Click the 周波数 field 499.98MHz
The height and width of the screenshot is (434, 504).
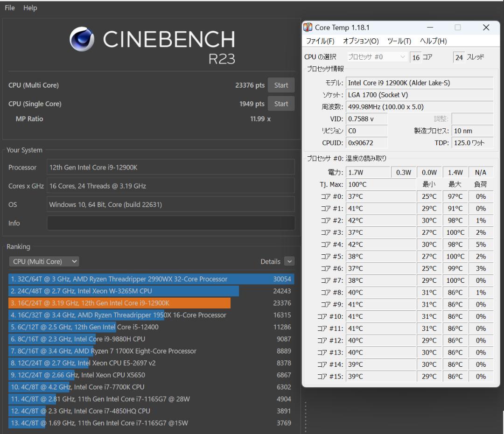coord(420,107)
